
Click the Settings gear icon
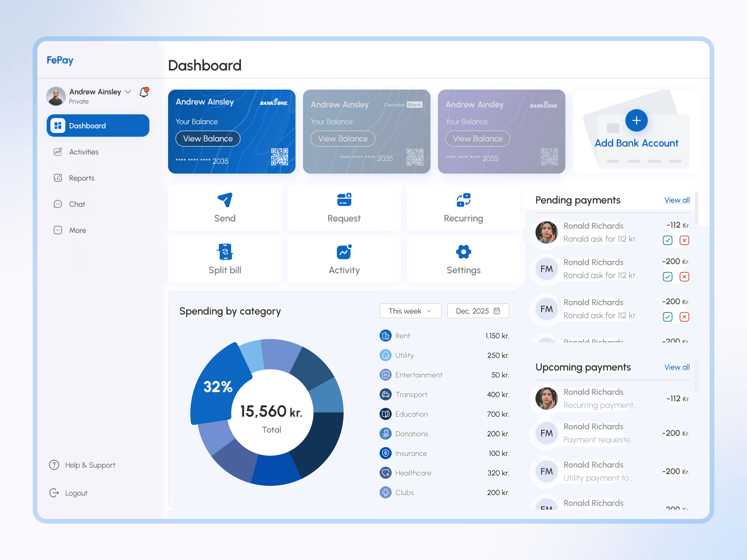(x=464, y=252)
